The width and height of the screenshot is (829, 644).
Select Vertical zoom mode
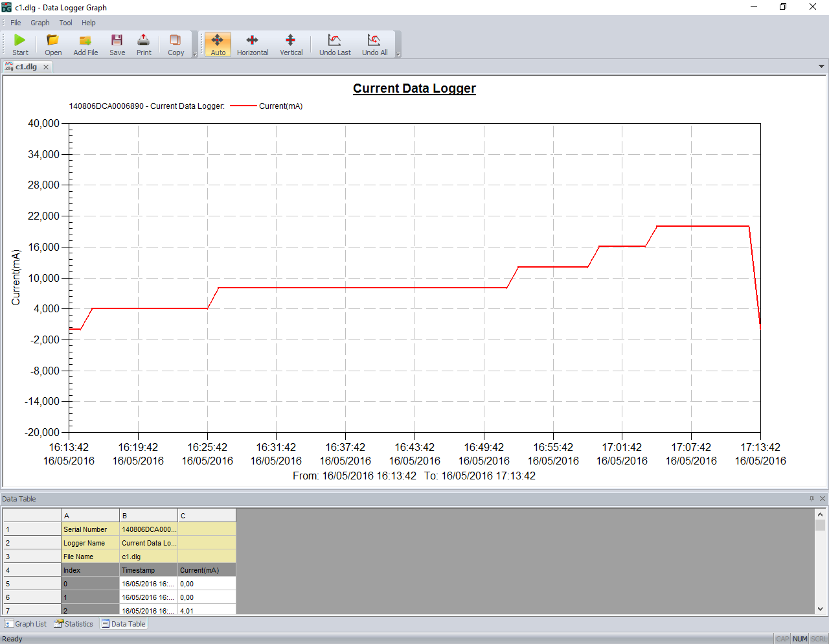(291, 45)
